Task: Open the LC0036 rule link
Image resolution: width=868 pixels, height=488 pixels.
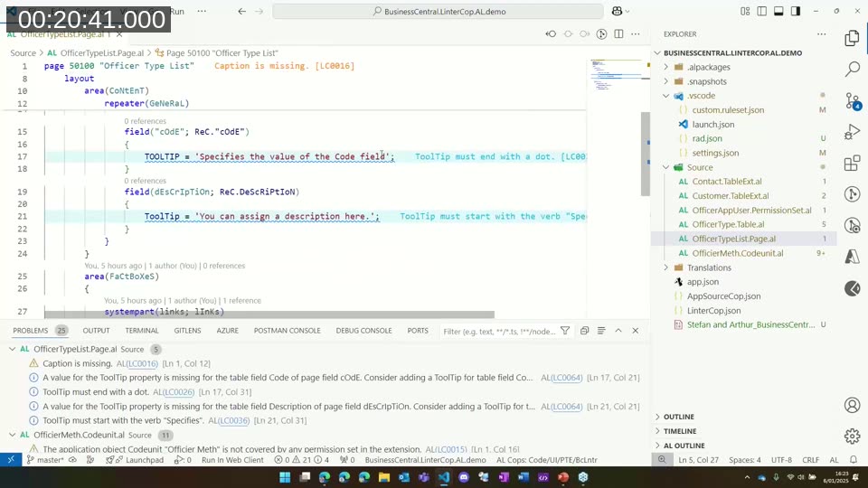Action: pos(235,420)
